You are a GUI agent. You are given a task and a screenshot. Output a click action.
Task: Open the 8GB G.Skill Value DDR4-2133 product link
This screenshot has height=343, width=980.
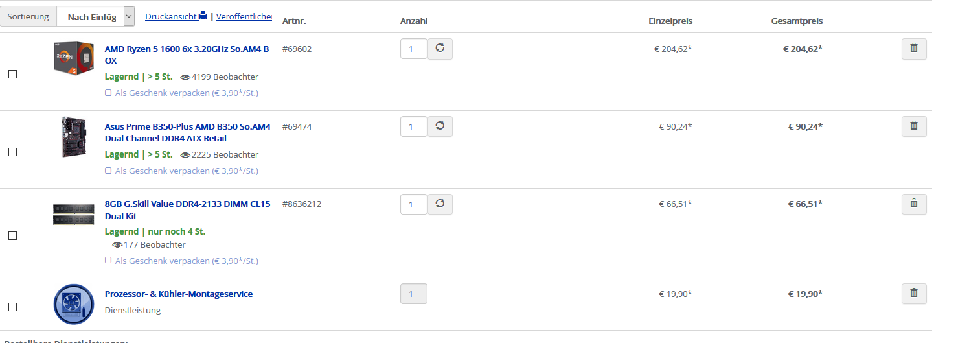[188, 210]
